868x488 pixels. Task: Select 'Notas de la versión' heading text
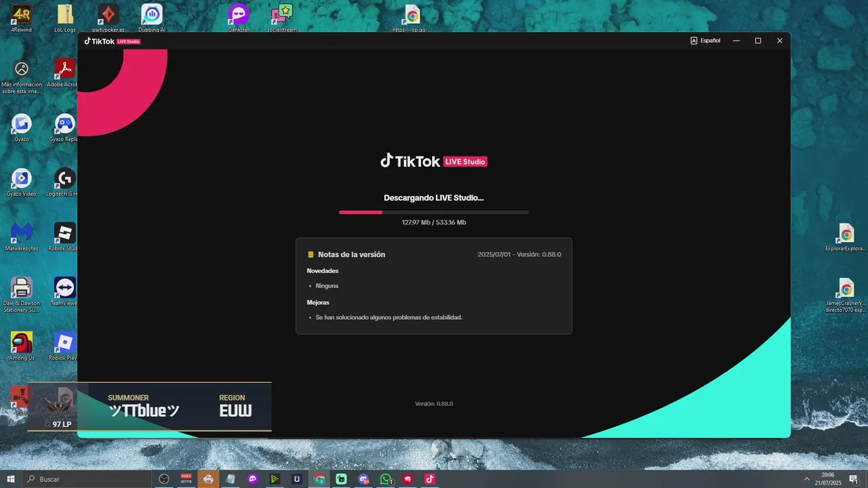pyautogui.click(x=351, y=255)
